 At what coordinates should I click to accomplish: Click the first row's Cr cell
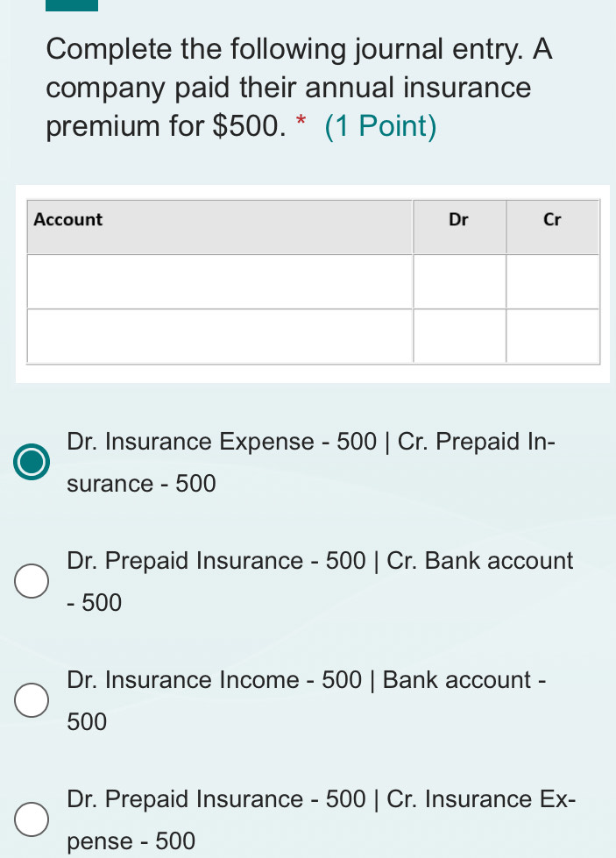(553, 281)
